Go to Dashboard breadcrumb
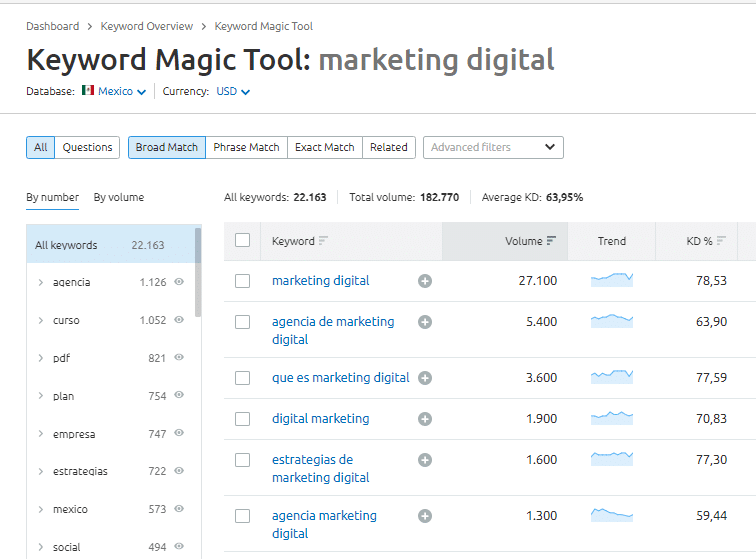756x559 pixels. pos(53,26)
